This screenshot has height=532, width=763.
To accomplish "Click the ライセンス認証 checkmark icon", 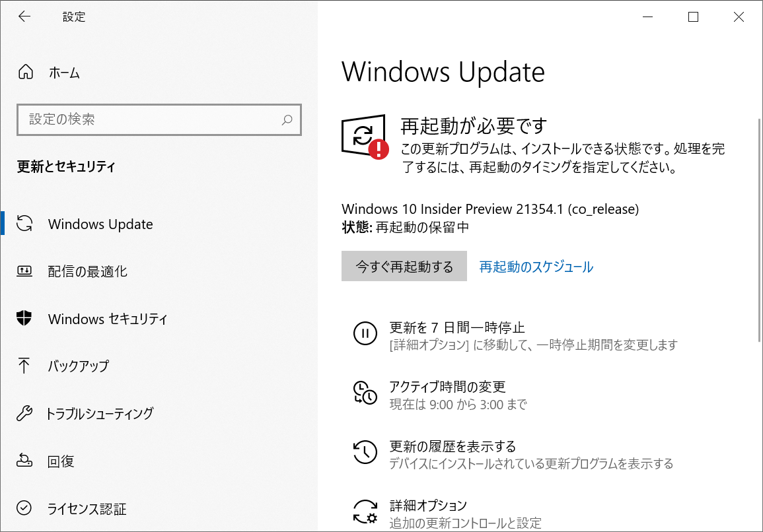I will point(24,508).
